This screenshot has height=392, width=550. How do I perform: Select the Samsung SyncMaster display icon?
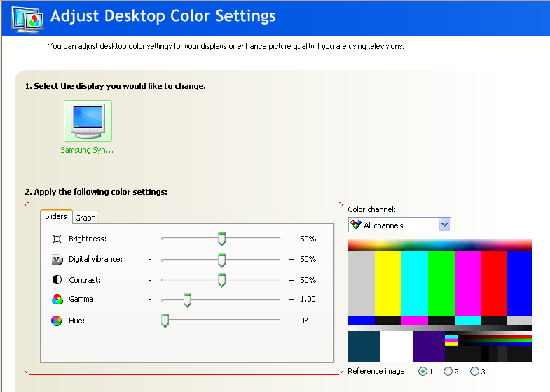point(88,121)
